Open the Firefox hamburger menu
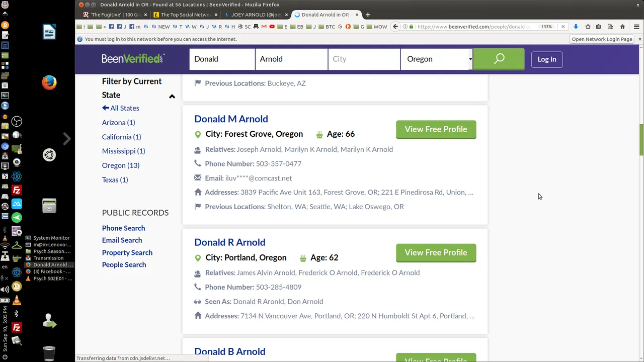 click(x=636, y=27)
